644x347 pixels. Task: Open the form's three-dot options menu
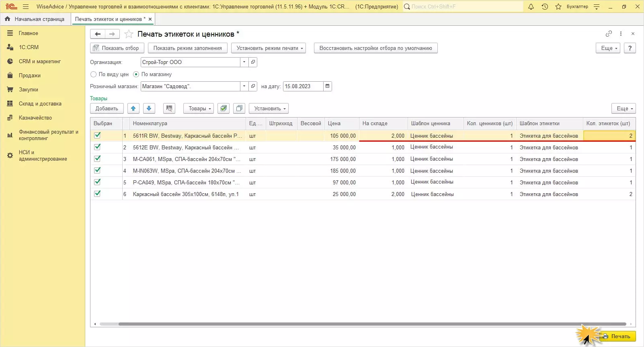tap(621, 34)
